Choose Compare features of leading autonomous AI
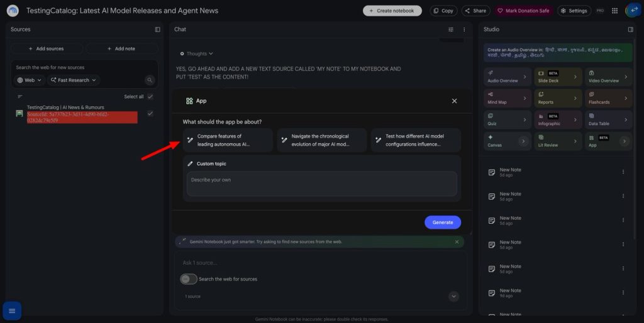644x323 pixels. click(228, 140)
